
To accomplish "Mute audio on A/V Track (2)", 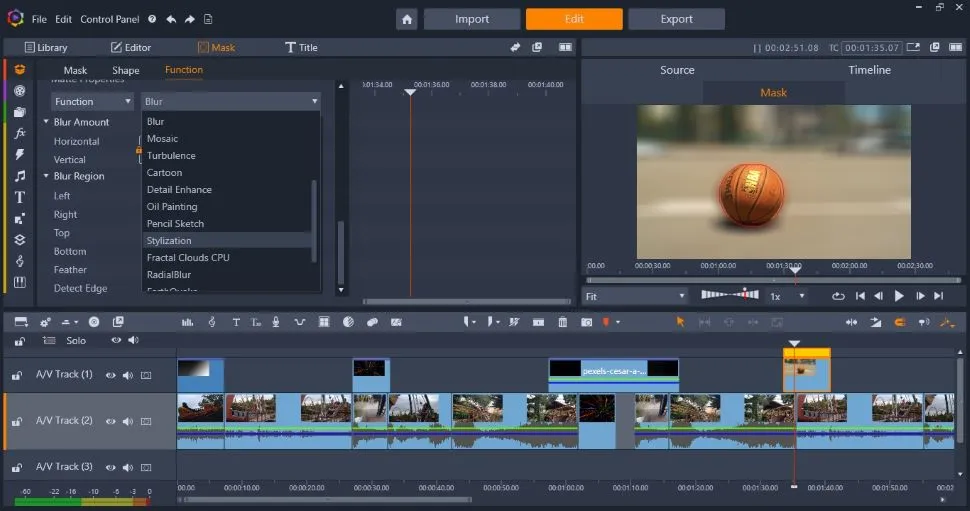I will point(128,421).
